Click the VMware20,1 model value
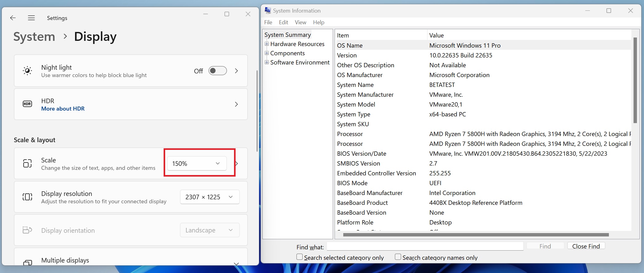 click(446, 104)
